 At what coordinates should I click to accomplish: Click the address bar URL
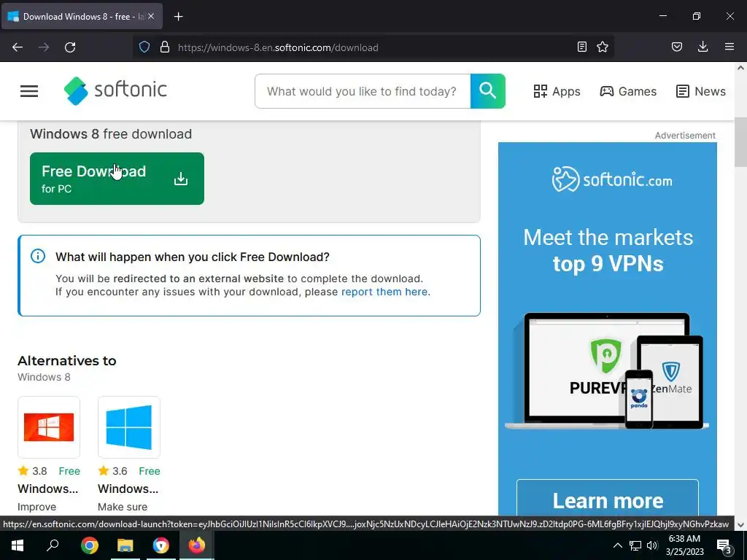click(278, 47)
